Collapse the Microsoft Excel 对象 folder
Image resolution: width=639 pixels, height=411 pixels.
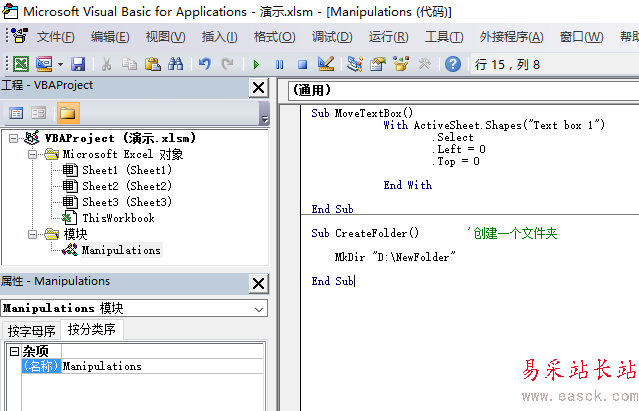pos(33,154)
